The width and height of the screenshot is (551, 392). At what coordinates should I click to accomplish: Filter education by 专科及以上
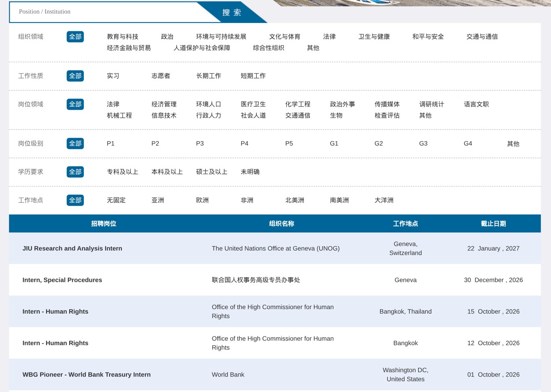click(x=123, y=172)
